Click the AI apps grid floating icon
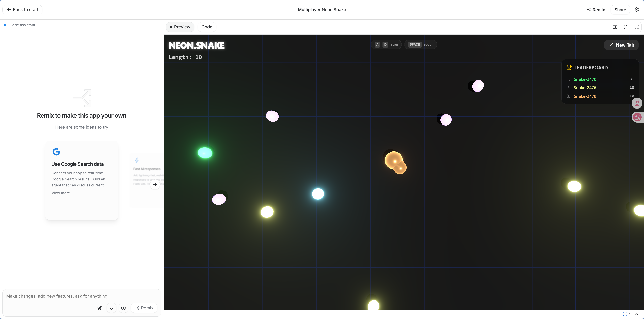 pos(637,103)
